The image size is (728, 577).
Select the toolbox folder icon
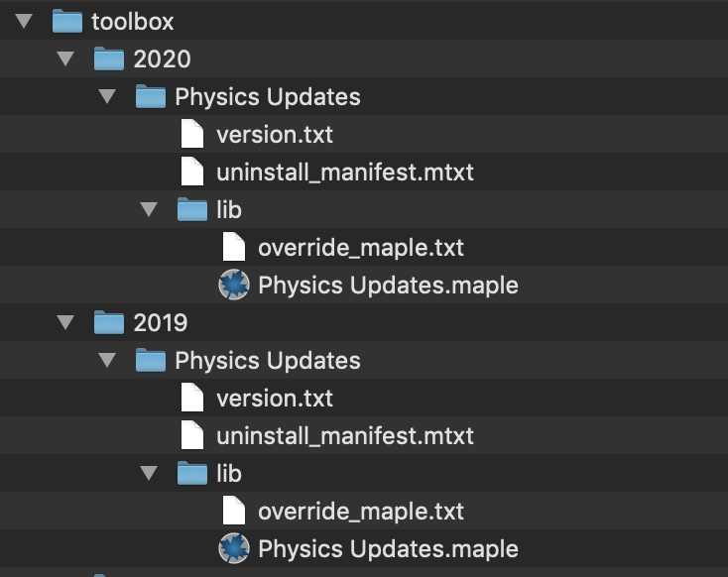click(67, 21)
